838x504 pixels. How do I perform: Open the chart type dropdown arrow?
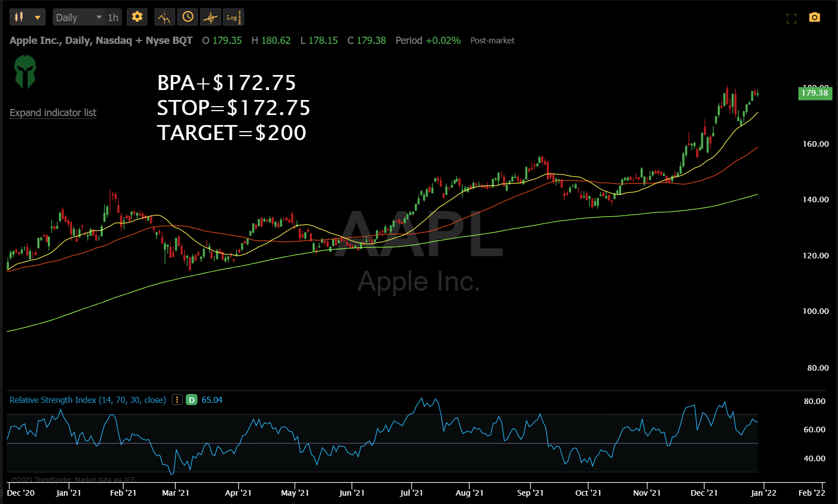(38, 17)
